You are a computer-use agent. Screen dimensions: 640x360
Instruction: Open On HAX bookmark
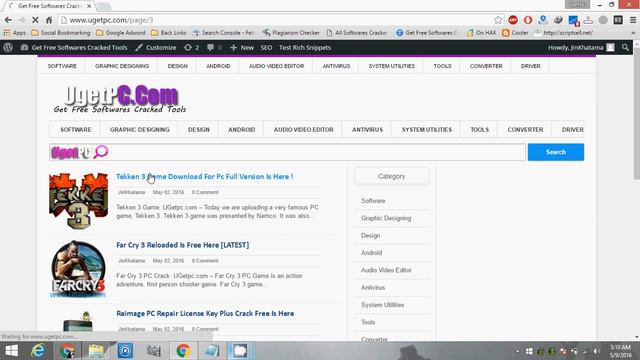(x=482, y=33)
